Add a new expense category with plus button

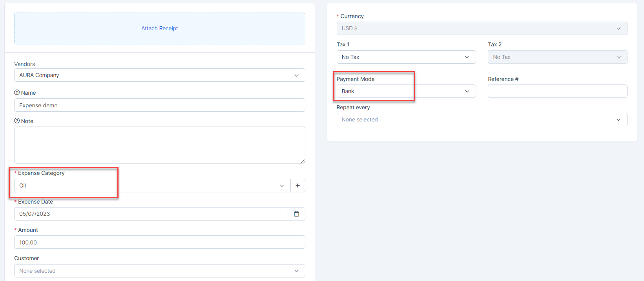pos(297,185)
